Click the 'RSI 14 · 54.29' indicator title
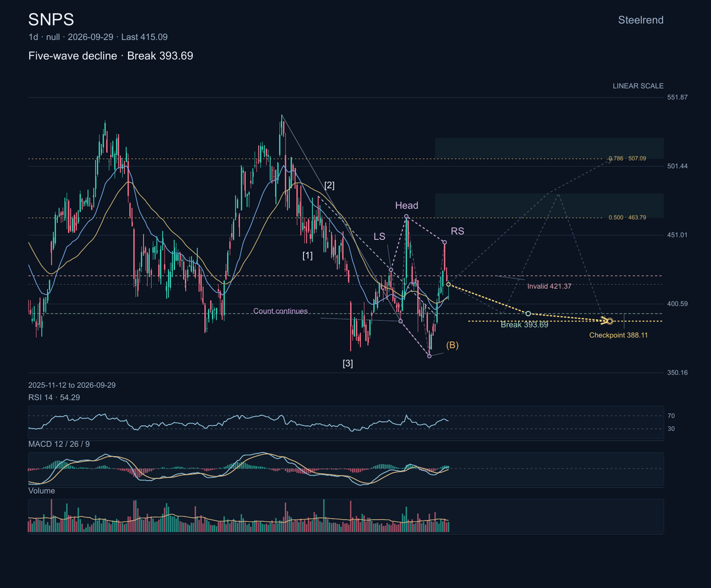711x588 pixels. point(54,397)
